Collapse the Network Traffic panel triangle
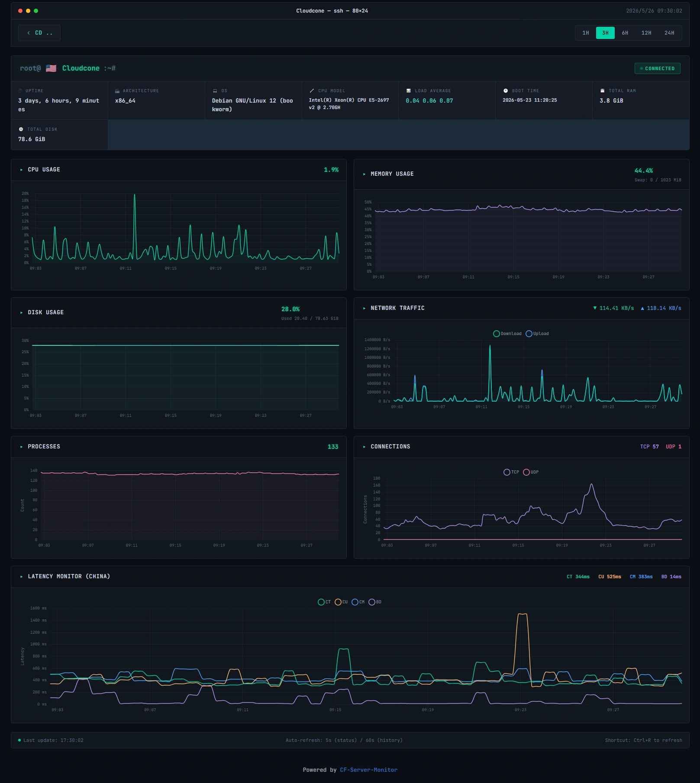 coord(364,308)
